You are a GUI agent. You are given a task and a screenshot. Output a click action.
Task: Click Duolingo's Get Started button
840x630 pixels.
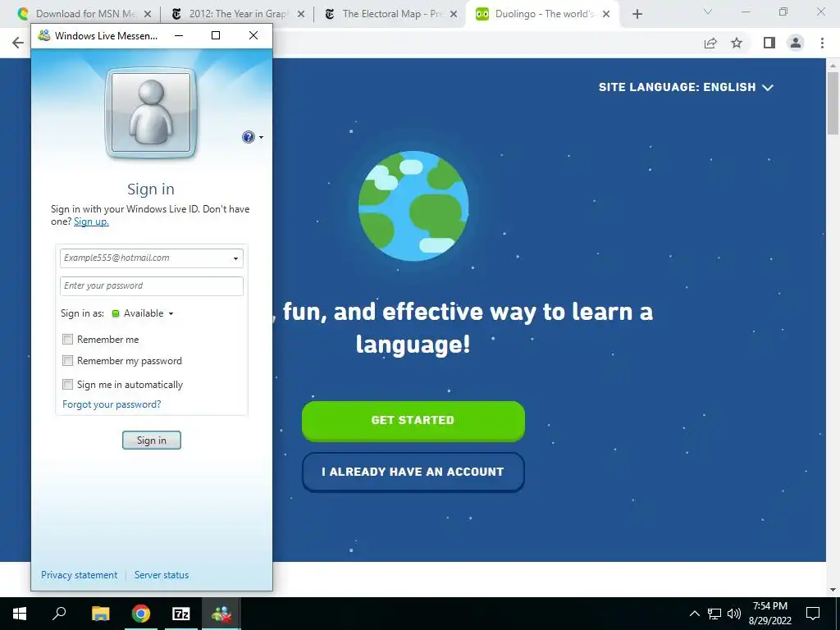click(413, 421)
